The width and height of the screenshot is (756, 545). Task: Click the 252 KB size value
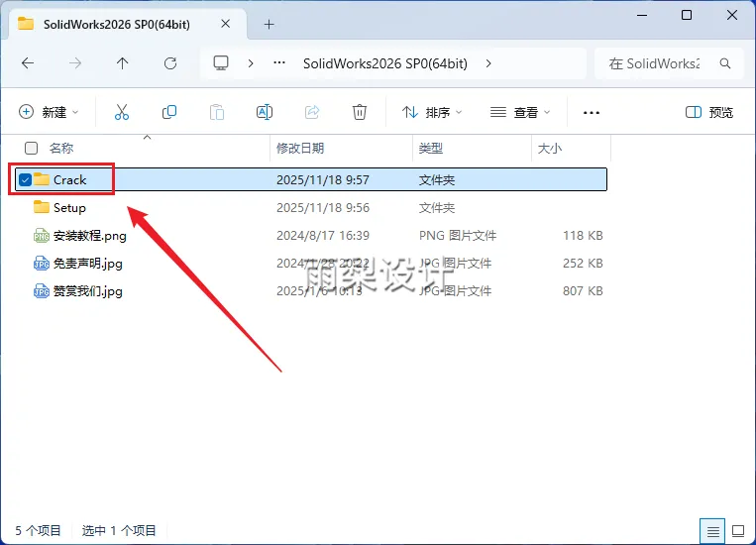pyautogui.click(x=583, y=264)
